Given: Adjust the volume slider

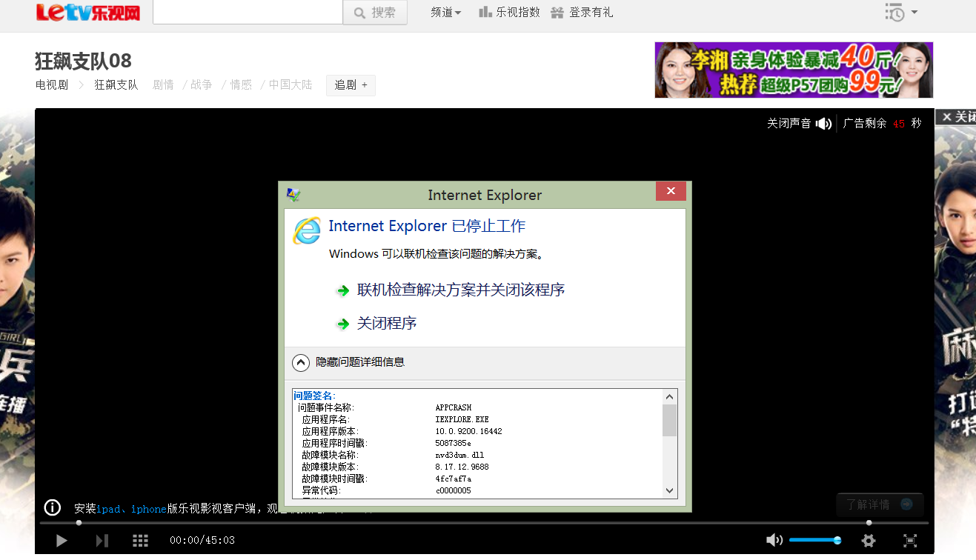Looking at the screenshot, I should (x=814, y=540).
